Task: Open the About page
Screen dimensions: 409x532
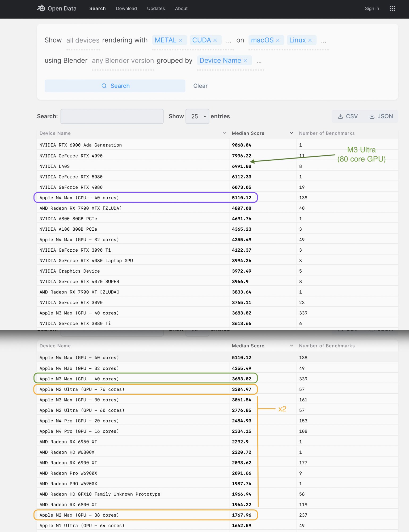Action: 181,9
